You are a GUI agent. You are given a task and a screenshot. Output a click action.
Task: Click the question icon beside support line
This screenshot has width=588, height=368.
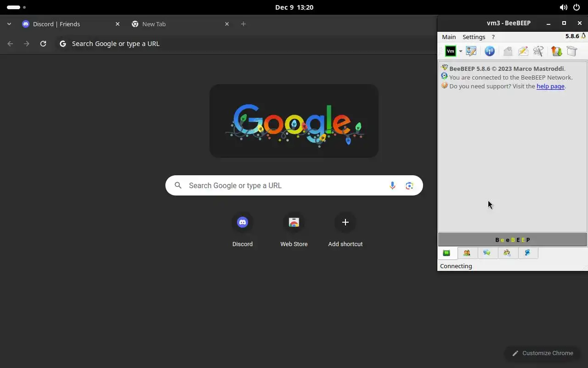click(x=444, y=86)
